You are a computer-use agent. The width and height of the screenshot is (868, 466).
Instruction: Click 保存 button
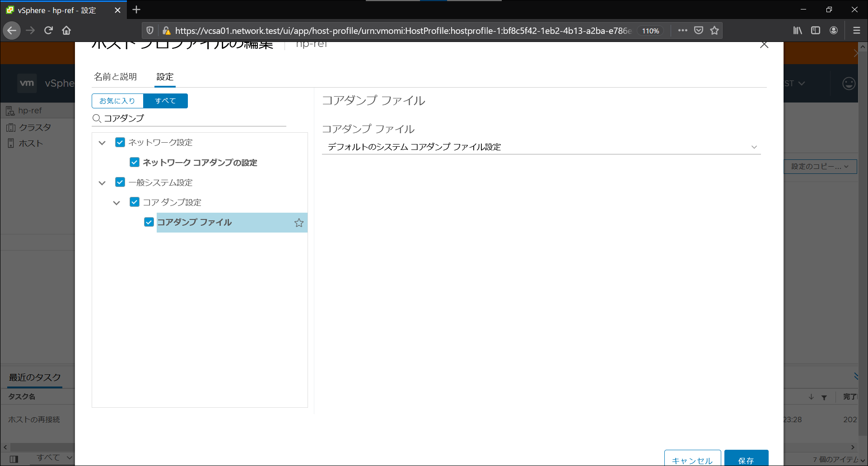coord(746,458)
